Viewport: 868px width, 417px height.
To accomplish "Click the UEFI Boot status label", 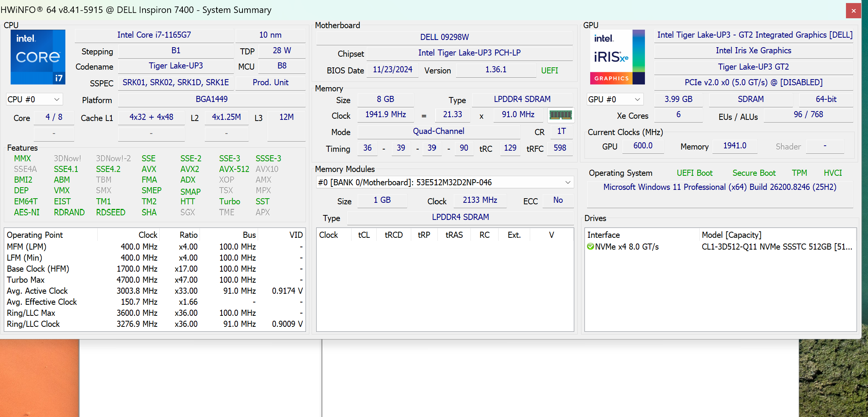I will (x=695, y=173).
